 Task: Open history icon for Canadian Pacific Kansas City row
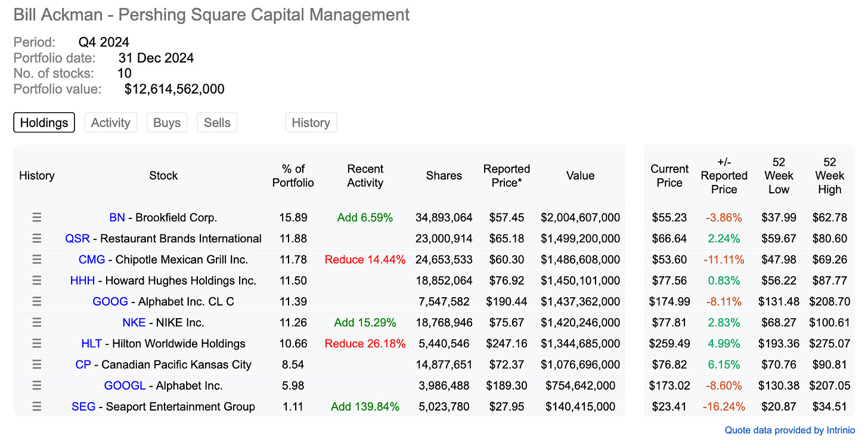(x=36, y=364)
